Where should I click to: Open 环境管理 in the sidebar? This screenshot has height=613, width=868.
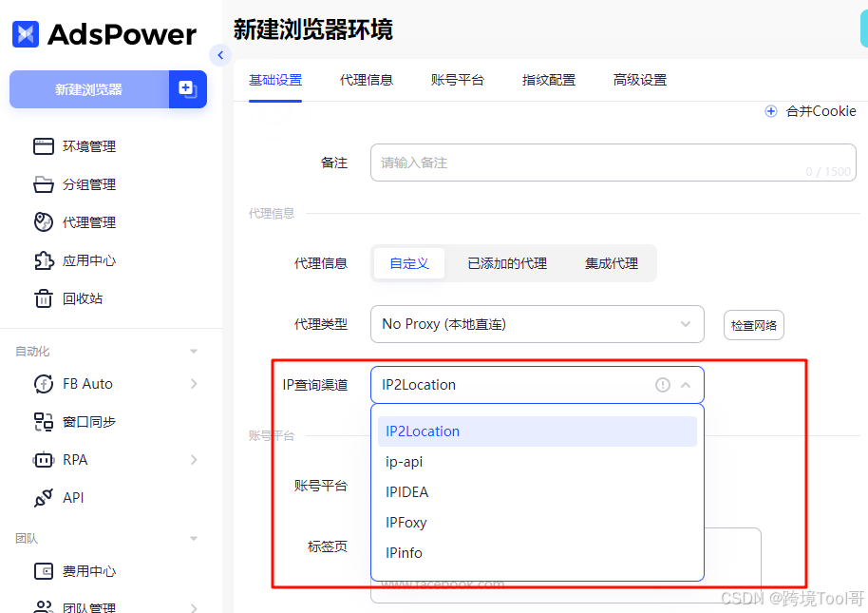click(x=88, y=146)
